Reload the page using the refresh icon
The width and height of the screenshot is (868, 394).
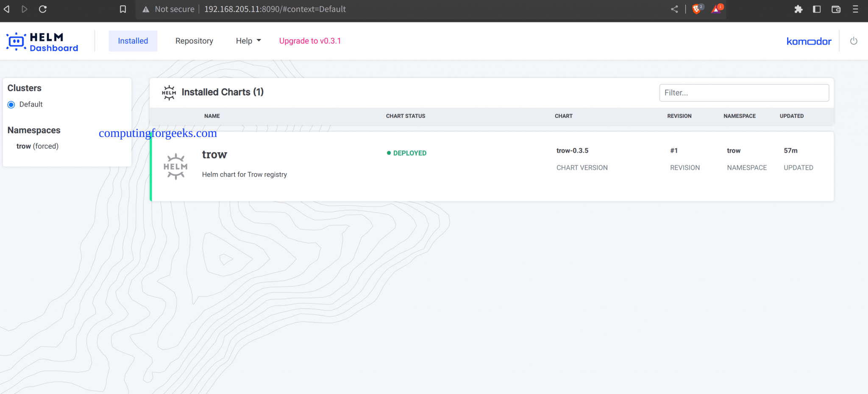42,8
